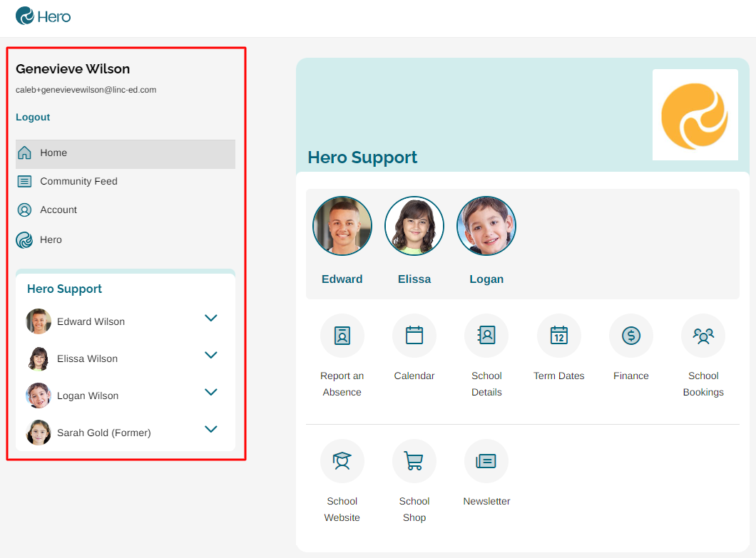This screenshot has height=558, width=756.
Task: Open the Finance dollar icon
Action: 631,336
